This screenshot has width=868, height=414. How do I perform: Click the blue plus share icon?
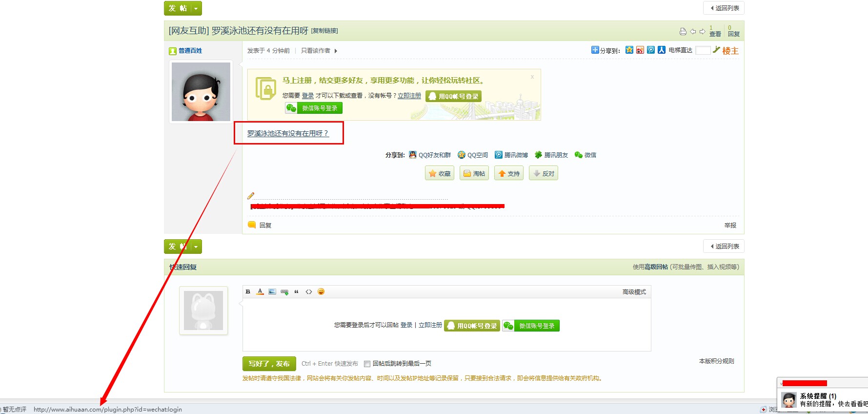click(x=595, y=50)
